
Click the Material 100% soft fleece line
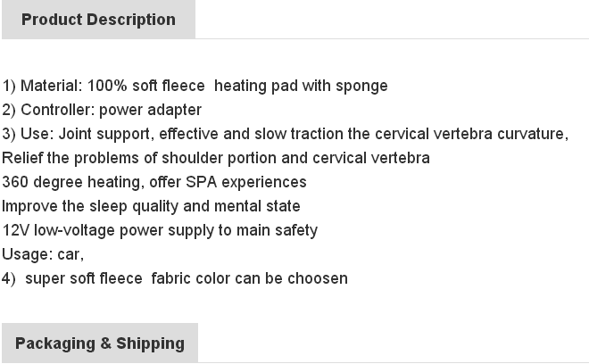click(195, 86)
